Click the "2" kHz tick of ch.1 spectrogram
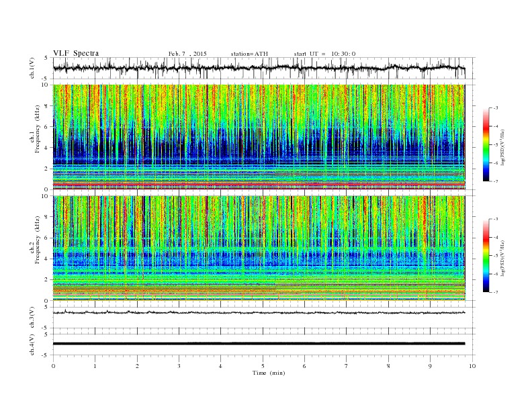The height and width of the screenshot is (411, 532). pyautogui.click(x=47, y=169)
